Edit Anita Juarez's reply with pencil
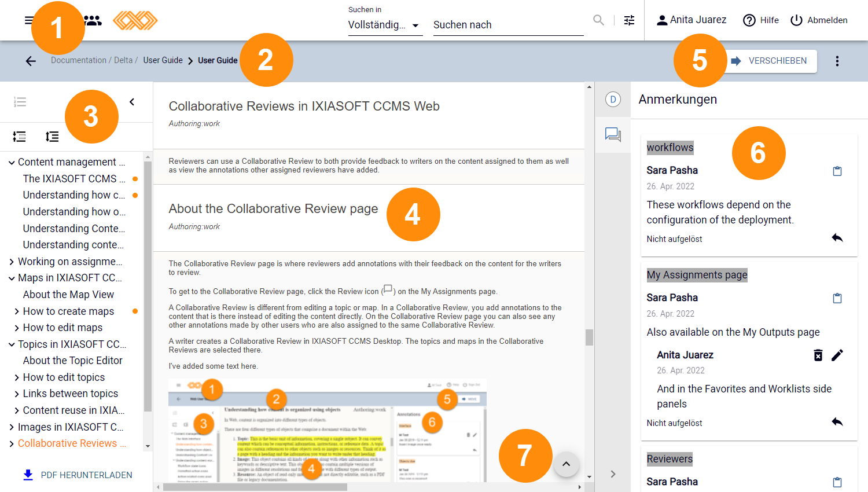 pyautogui.click(x=837, y=355)
